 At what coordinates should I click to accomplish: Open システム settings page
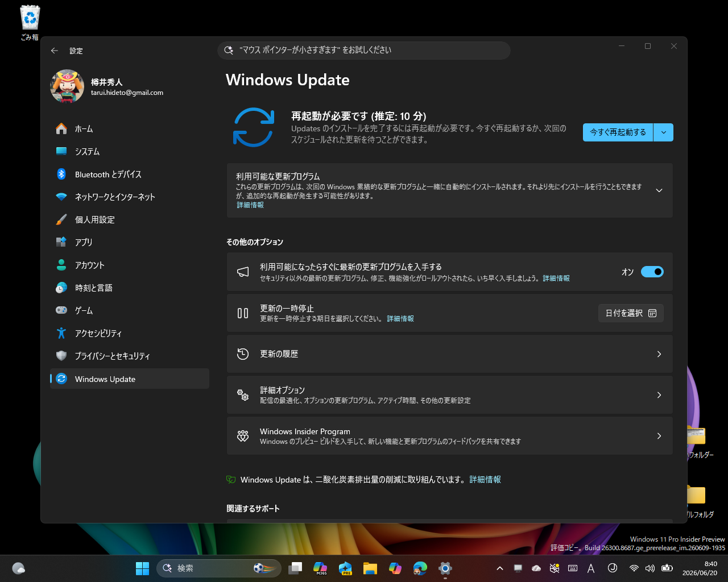(130, 152)
